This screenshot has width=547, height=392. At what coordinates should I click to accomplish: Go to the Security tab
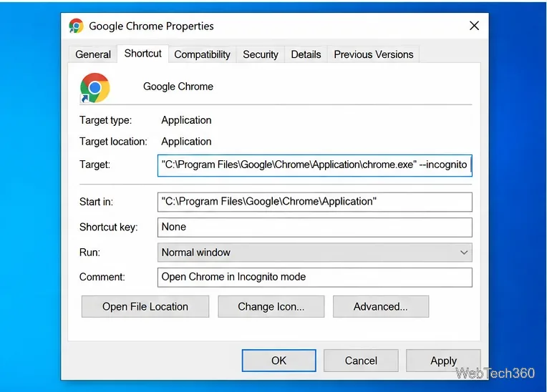260,54
